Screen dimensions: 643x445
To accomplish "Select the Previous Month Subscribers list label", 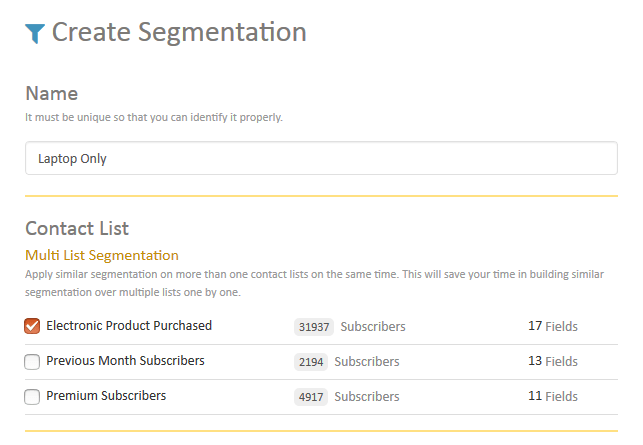I will [x=125, y=361].
